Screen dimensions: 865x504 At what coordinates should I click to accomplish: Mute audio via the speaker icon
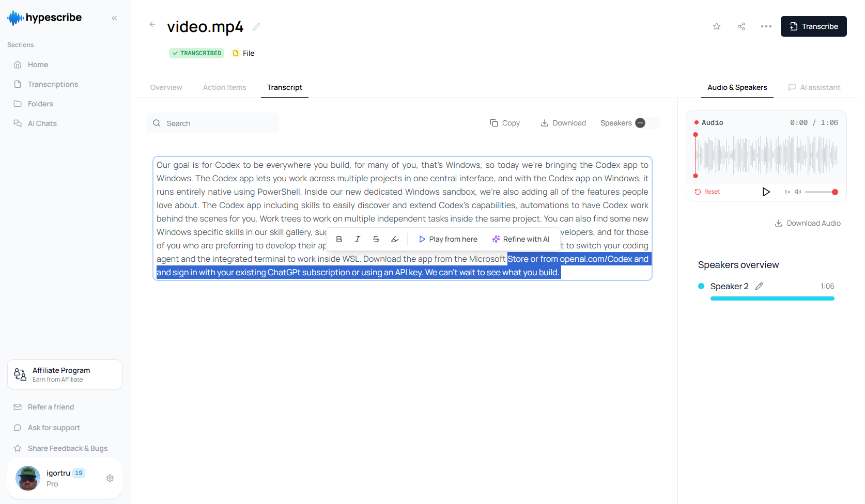click(798, 192)
